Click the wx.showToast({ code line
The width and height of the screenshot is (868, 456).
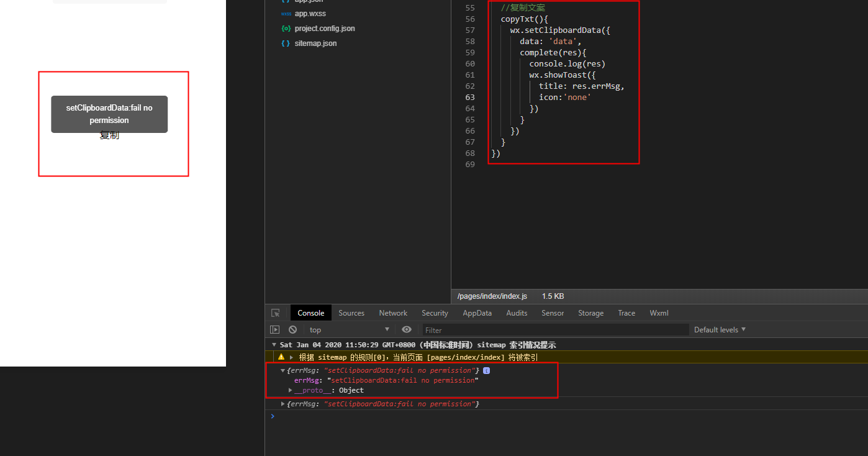point(563,75)
